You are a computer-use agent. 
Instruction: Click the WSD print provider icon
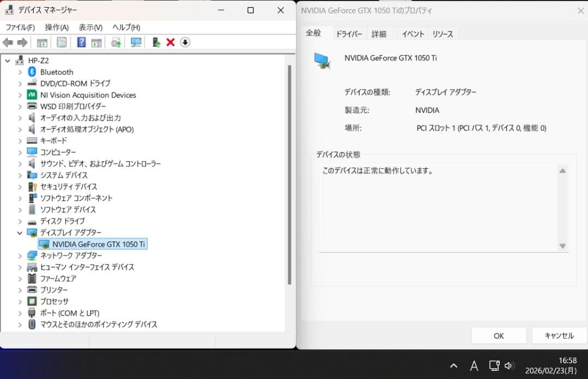(32, 106)
